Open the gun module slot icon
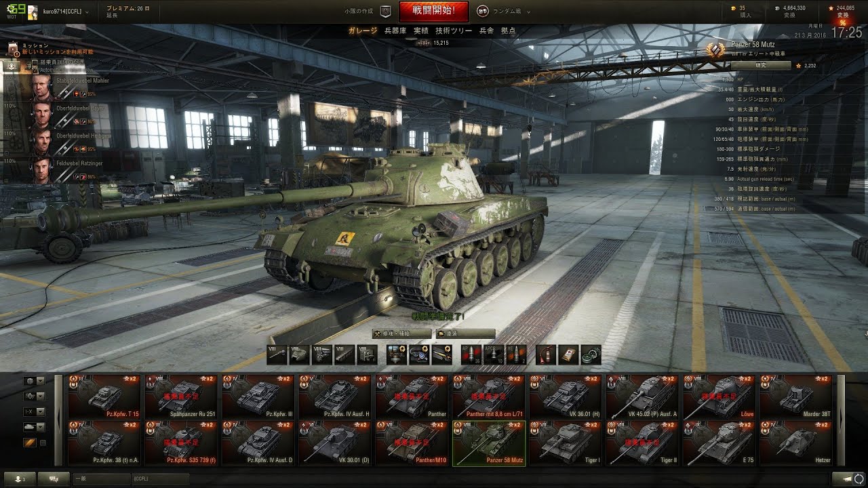Screen dimensions: 868x488 pyautogui.click(x=276, y=354)
